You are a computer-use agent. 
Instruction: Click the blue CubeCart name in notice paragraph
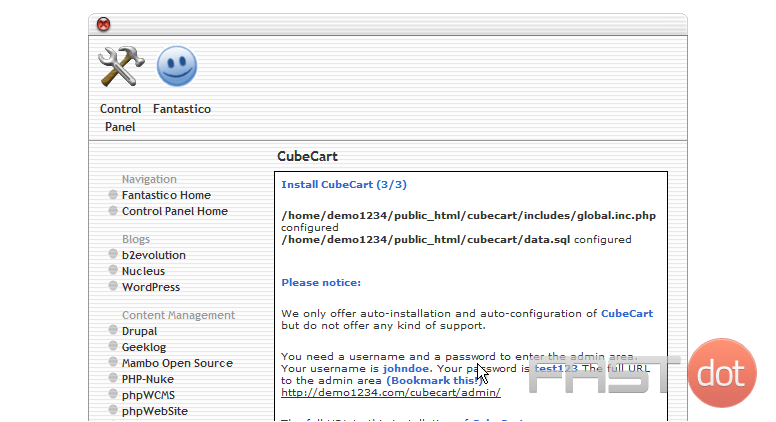point(627,314)
